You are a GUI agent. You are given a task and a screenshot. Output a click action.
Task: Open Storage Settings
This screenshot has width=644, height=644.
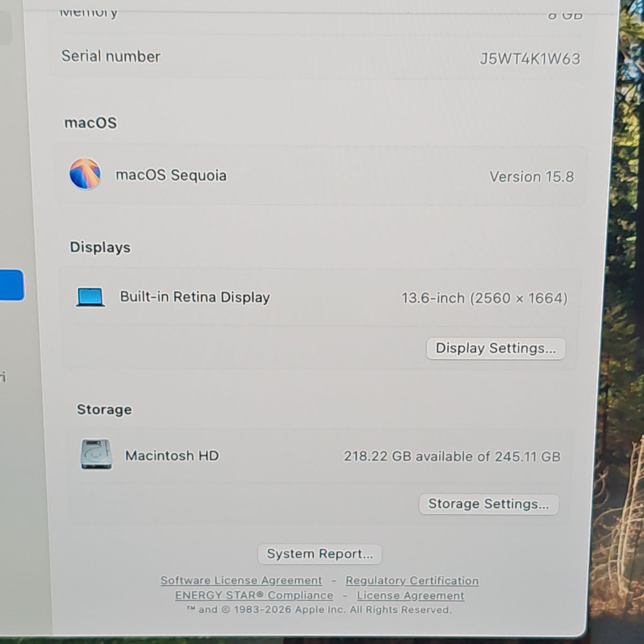point(488,504)
